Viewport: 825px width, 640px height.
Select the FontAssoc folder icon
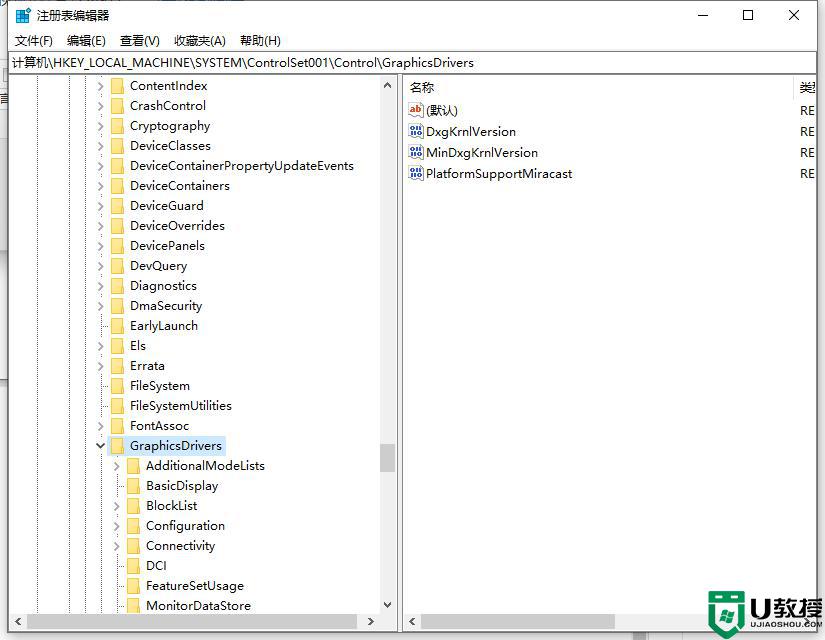pyautogui.click(x=118, y=426)
